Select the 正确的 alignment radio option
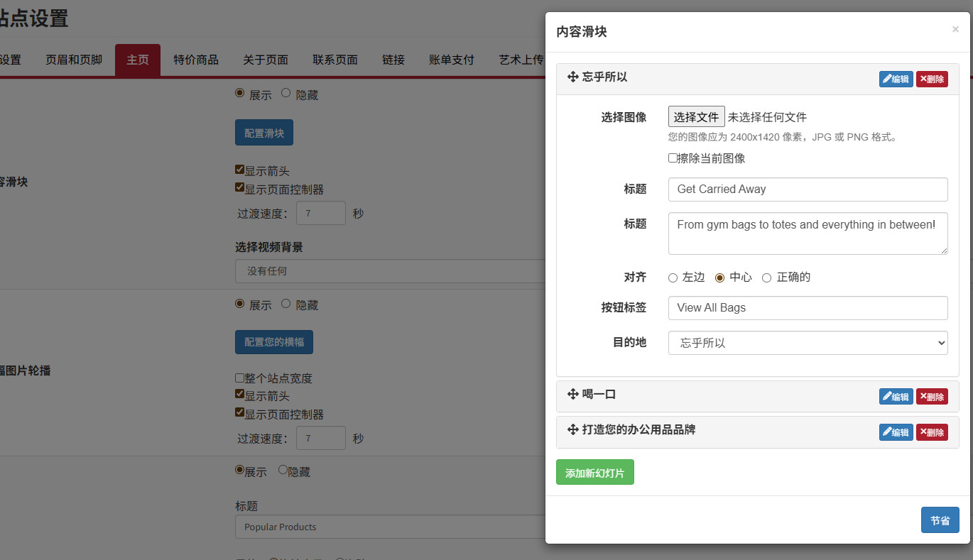Viewport: 973px width, 560px height. coord(766,278)
